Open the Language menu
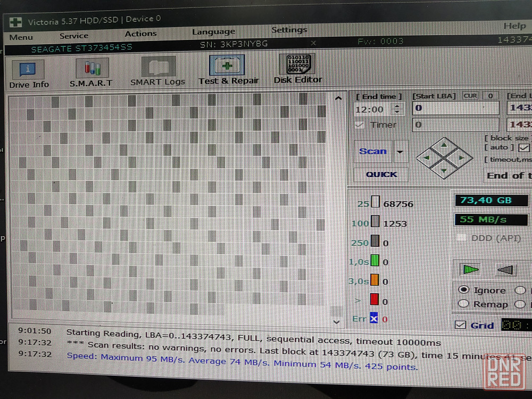Screen dimensions: 532x399 tap(213, 32)
